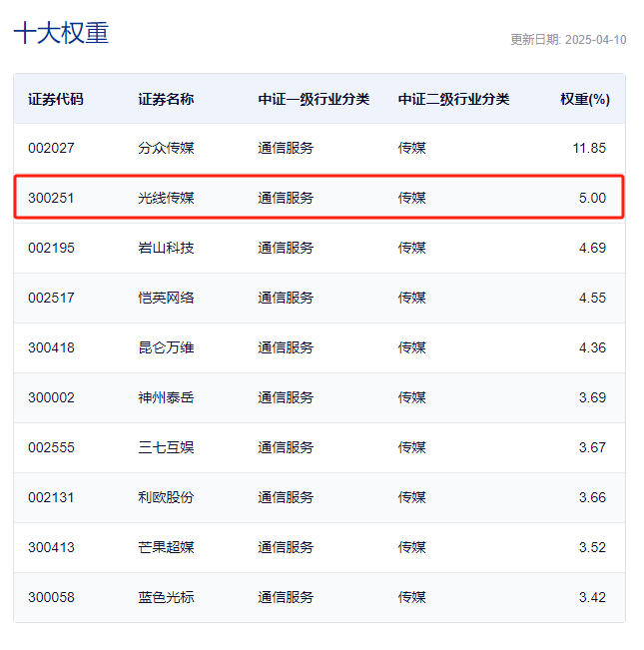Image resolution: width=644 pixels, height=650 pixels.
Task: Select stock code 300002
Action: [x=51, y=397]
